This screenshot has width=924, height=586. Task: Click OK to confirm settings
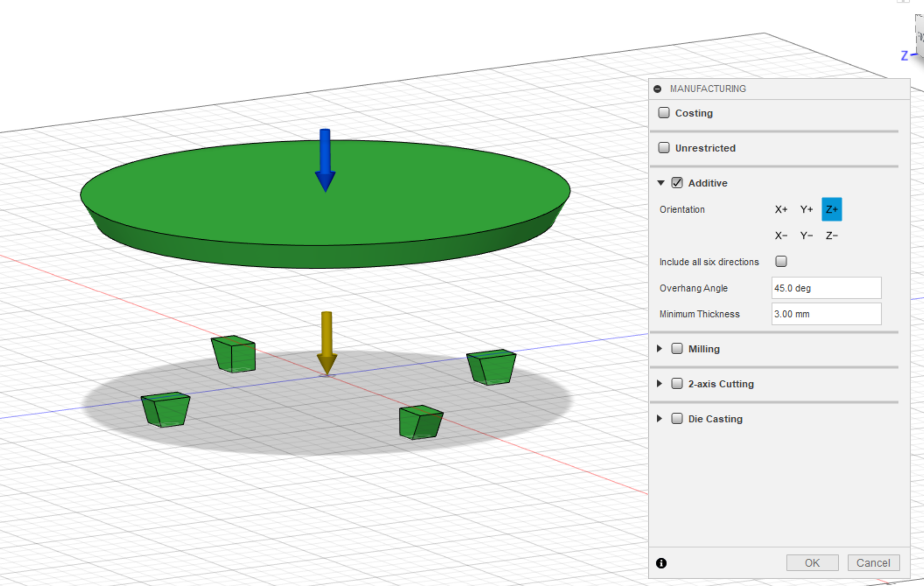[x=812, y=563]
